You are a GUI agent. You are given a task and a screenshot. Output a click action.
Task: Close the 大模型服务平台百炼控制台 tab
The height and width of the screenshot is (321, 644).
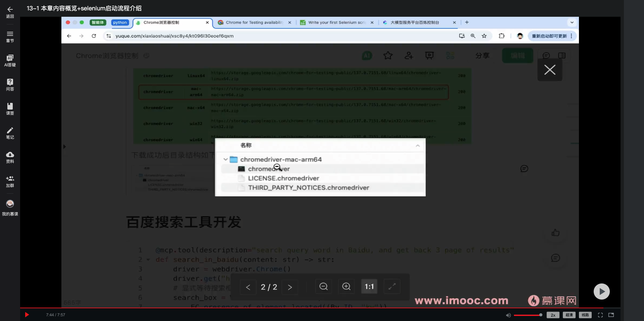point(454,22)
